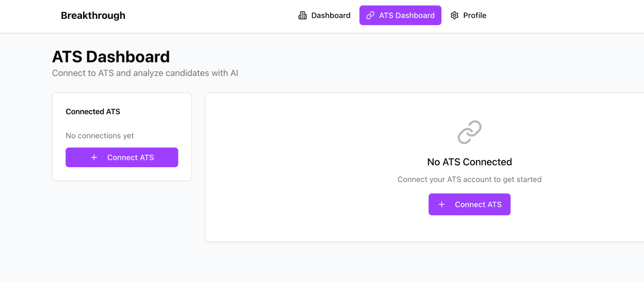Click the plus icon in the Connected ATS card button
The image size is (644, 281).
[x=94, y=157]
